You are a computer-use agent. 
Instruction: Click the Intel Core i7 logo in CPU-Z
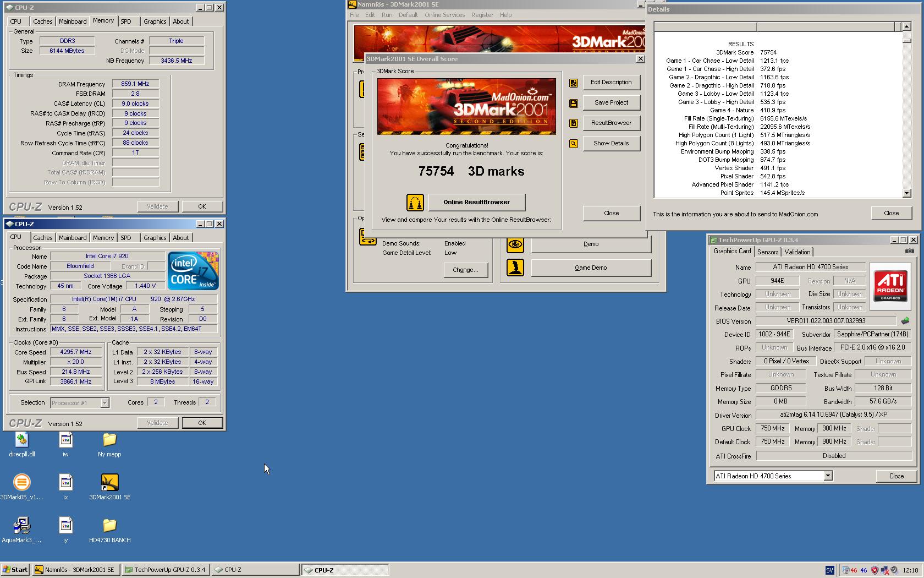(193, 270)
